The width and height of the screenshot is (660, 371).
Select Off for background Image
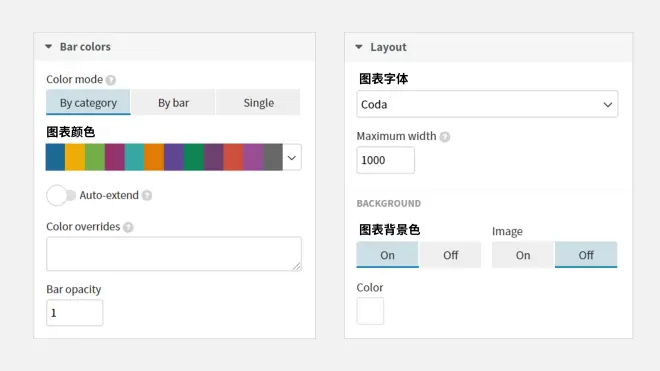click(x=586, y=255)
